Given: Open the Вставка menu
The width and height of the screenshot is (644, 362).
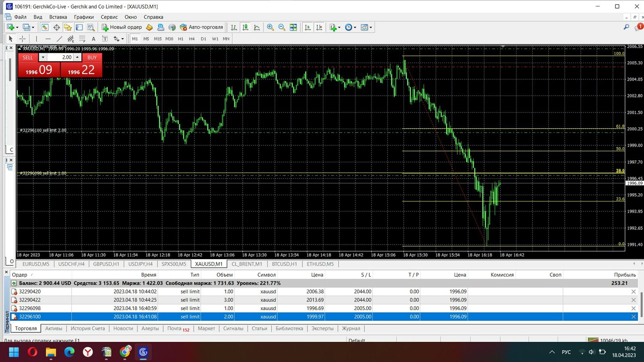Looking at the screenshot, I should 58,17.
